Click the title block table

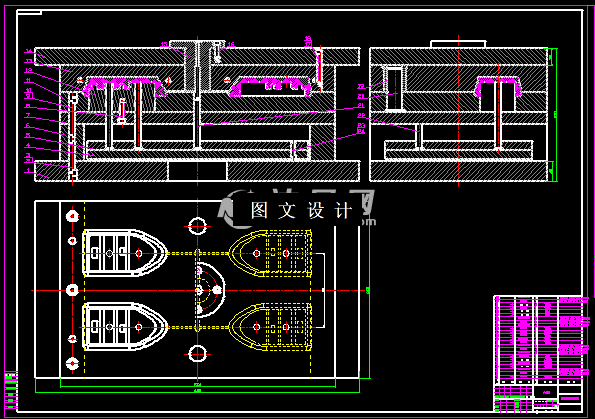(538, 354)
